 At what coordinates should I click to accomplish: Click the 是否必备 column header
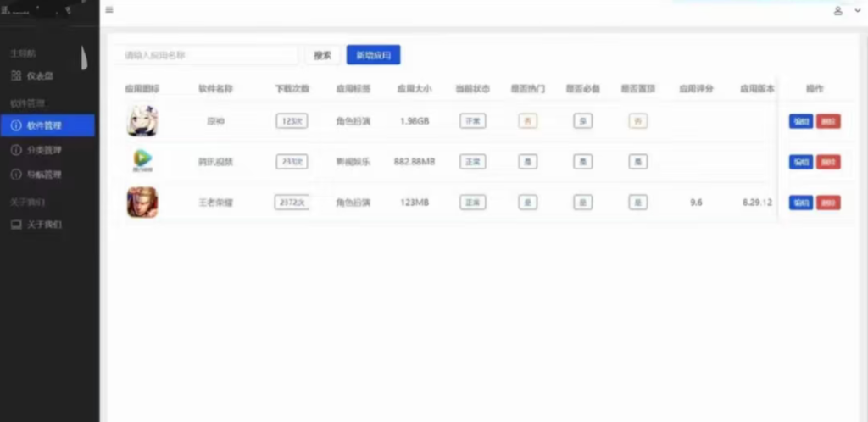(583, 88)
